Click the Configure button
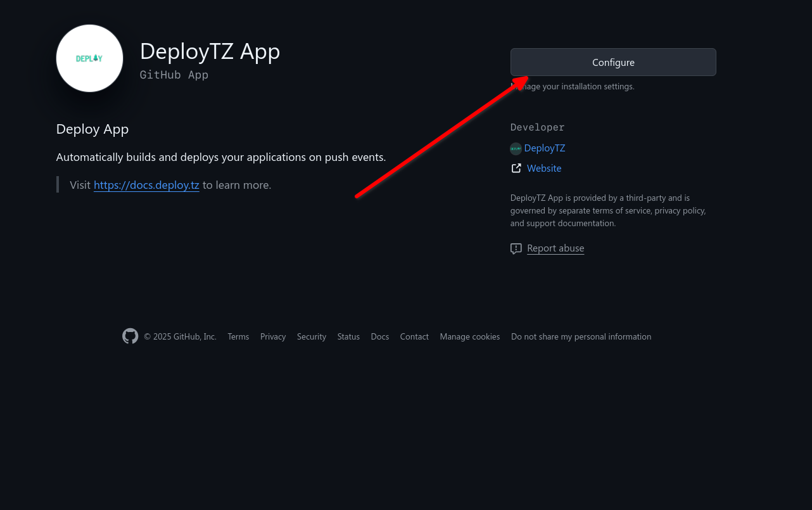This screenshot has height=510, width=812. [613, 62]
